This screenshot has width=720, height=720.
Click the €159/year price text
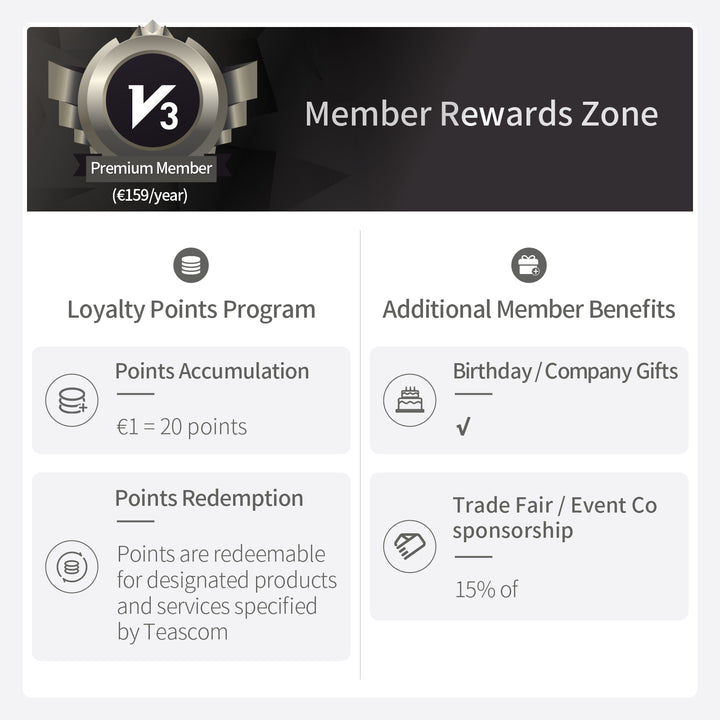tap(150, 195)
